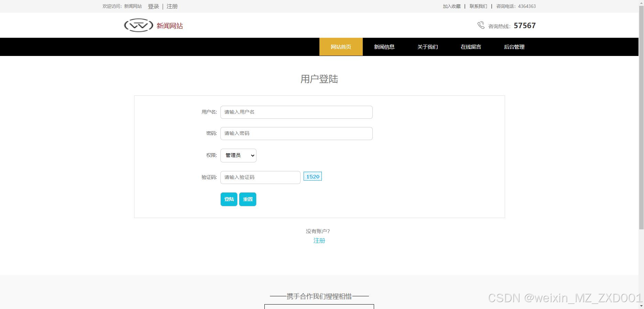The image size is (644, 309).
Task: Click the captcha image 1520
Action: (313, 176)
